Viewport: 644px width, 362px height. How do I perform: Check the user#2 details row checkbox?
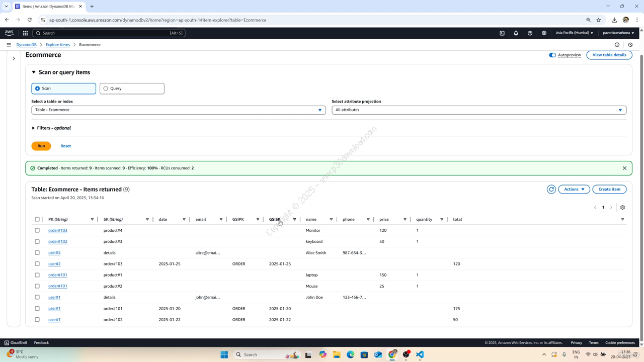(37, 252)
